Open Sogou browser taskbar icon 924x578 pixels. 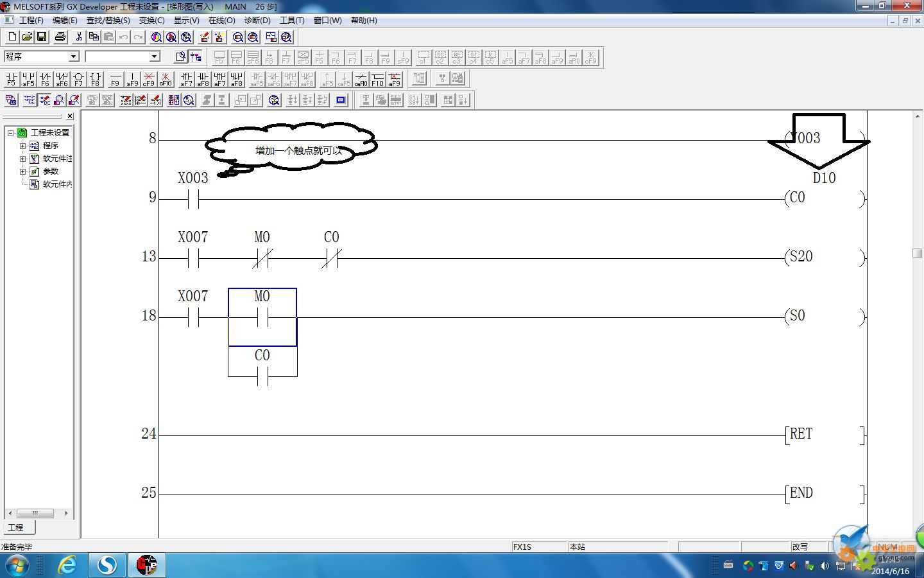(x=107, y=566)
